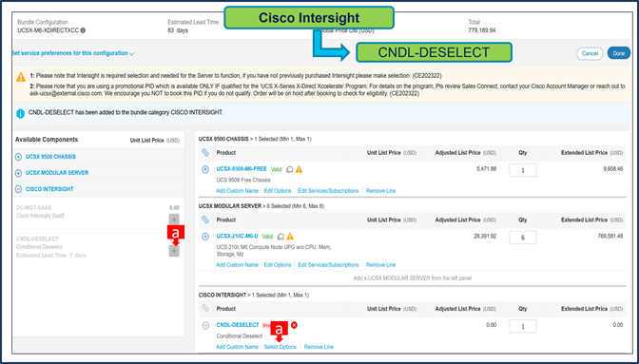639x364 pixels.
Task: Click Add Custom Name for UCSX-210C-M6-U
Action: coord(237,265)
